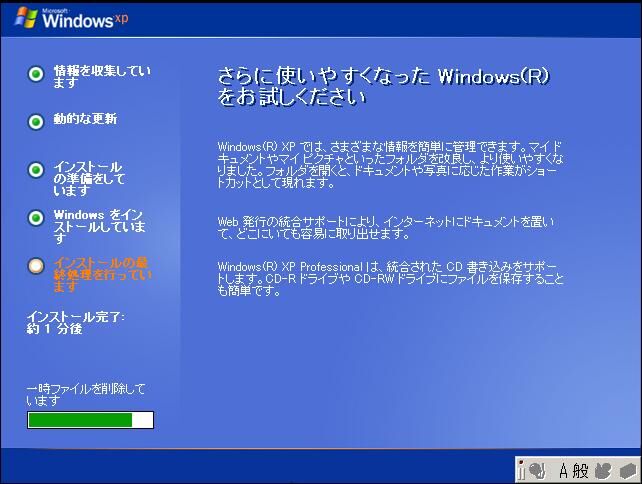Click the "般" conversion mode indicator
The height and width of the screenshot is (484, 642).
[582, 468]
